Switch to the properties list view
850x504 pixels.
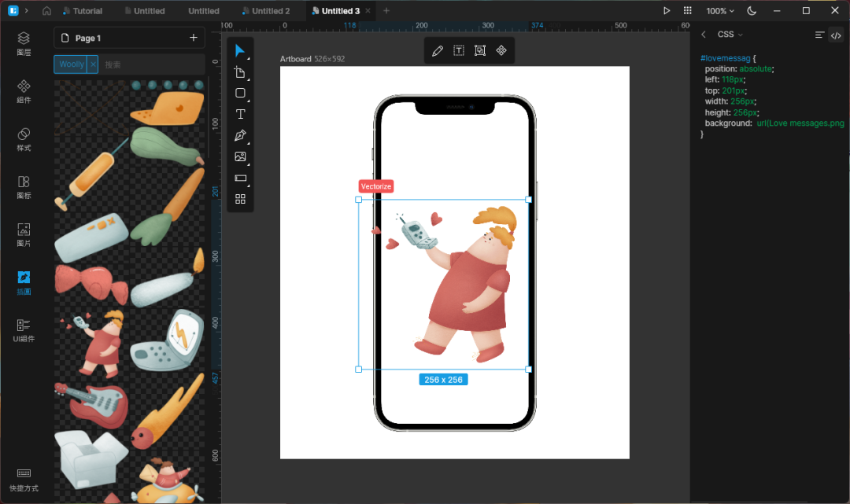[x=819, y=35]
